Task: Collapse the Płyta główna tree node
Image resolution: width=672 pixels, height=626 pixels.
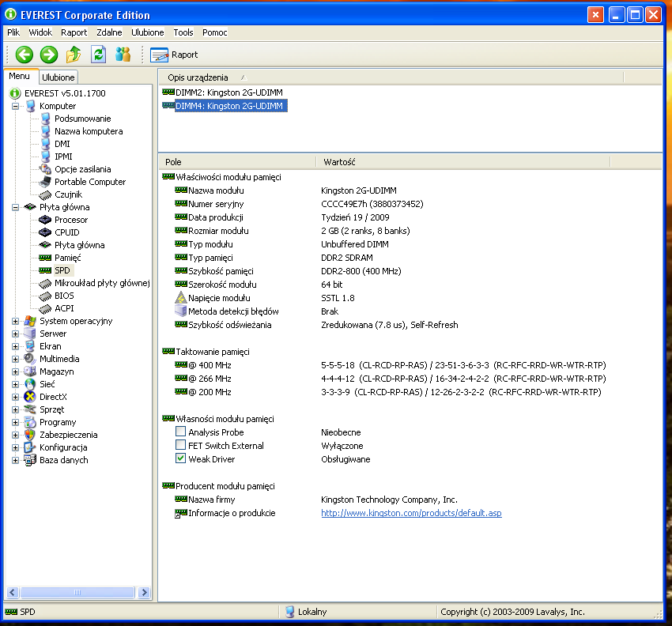Action: tap(16, 207)
